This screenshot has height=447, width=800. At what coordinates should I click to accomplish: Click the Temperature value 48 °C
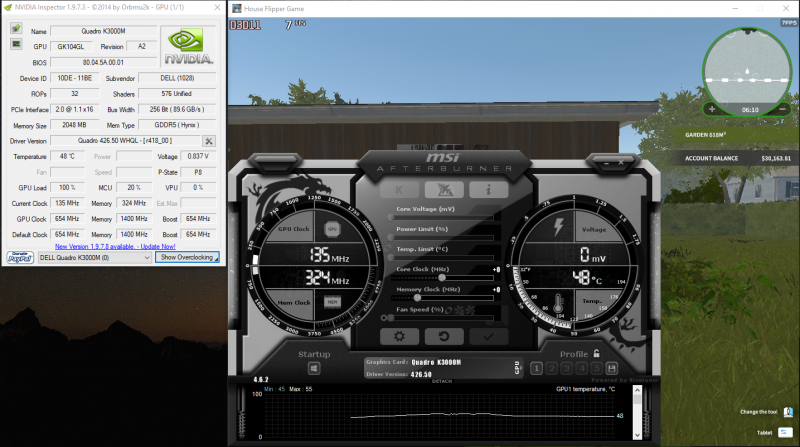67,156
